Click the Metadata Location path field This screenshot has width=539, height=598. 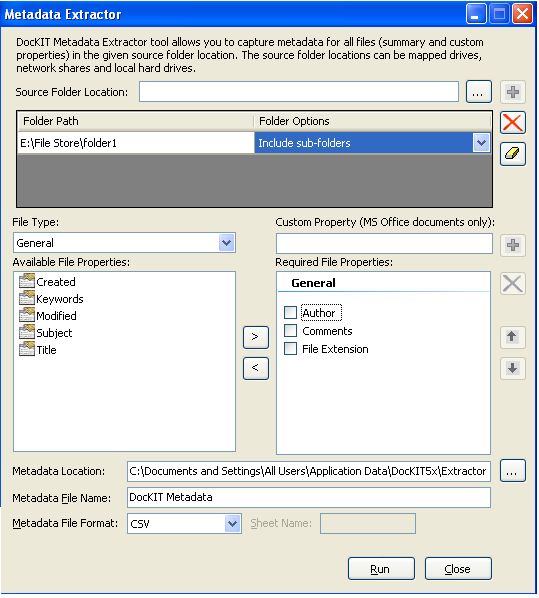(309, 471)
